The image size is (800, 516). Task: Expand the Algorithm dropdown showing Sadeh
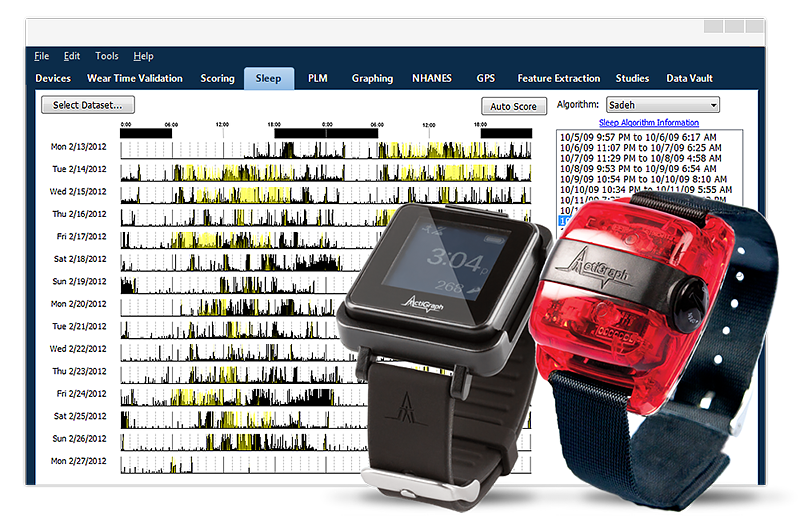pos(663,105)
